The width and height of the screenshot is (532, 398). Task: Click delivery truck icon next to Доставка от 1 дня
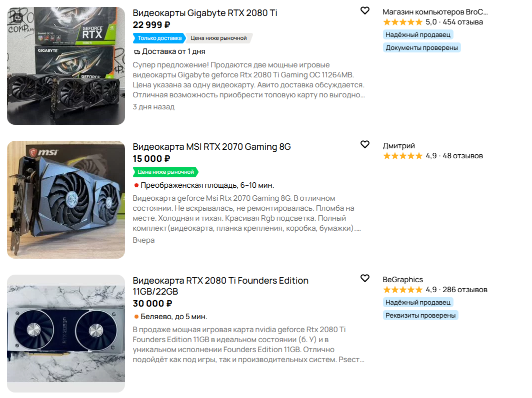click(137, 52)
